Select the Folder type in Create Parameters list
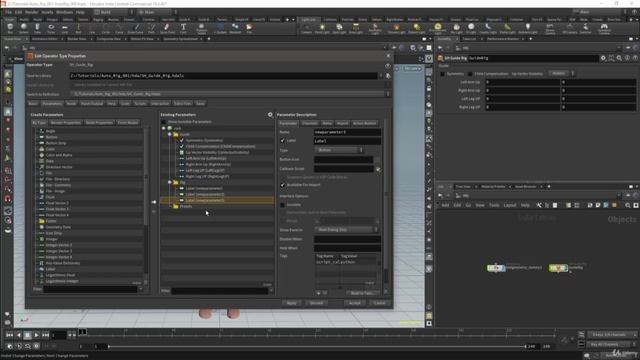This screenshot has height=360, width=640. click(51, 221)
